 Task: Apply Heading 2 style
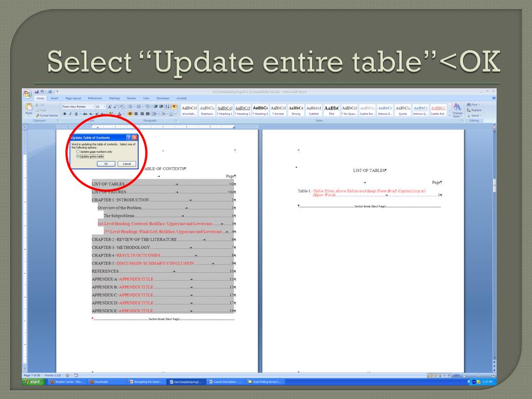point(242,110)
